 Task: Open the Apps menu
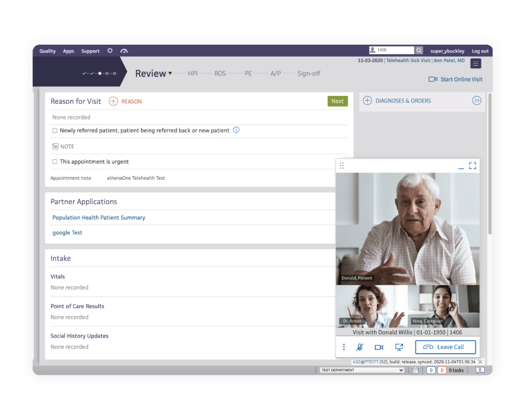pyautogui.click(x=68, y=51)
